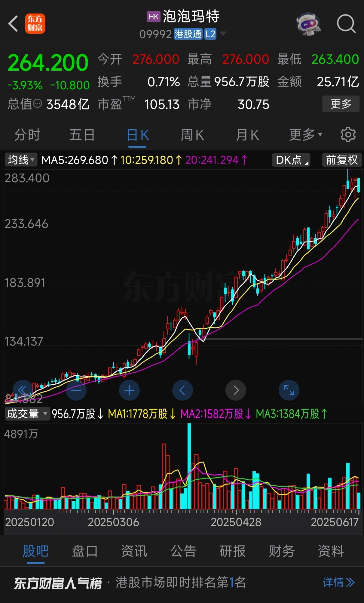Tap the current price 264.200
The height and width of the screenshot is (603, 364).
coord(48,63)
